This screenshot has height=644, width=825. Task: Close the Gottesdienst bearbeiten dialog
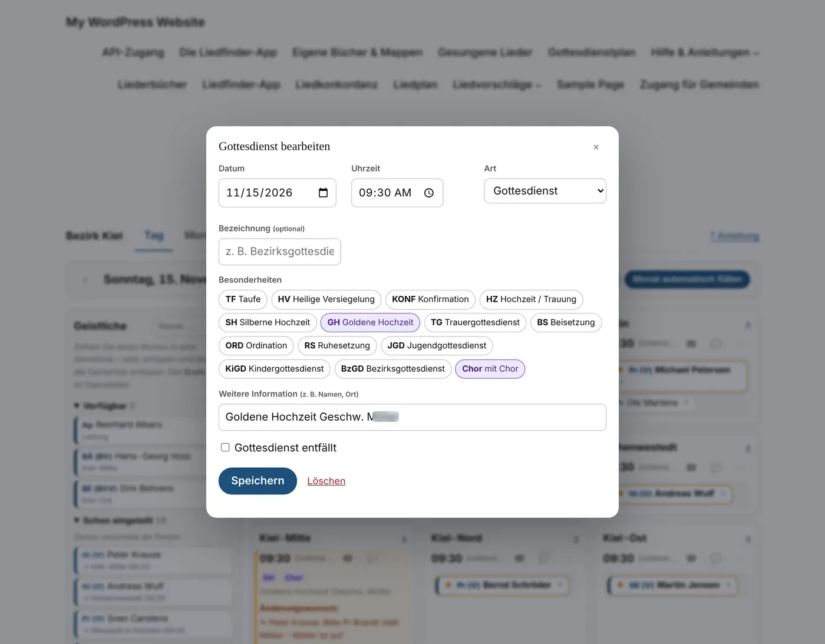point(596,147)
